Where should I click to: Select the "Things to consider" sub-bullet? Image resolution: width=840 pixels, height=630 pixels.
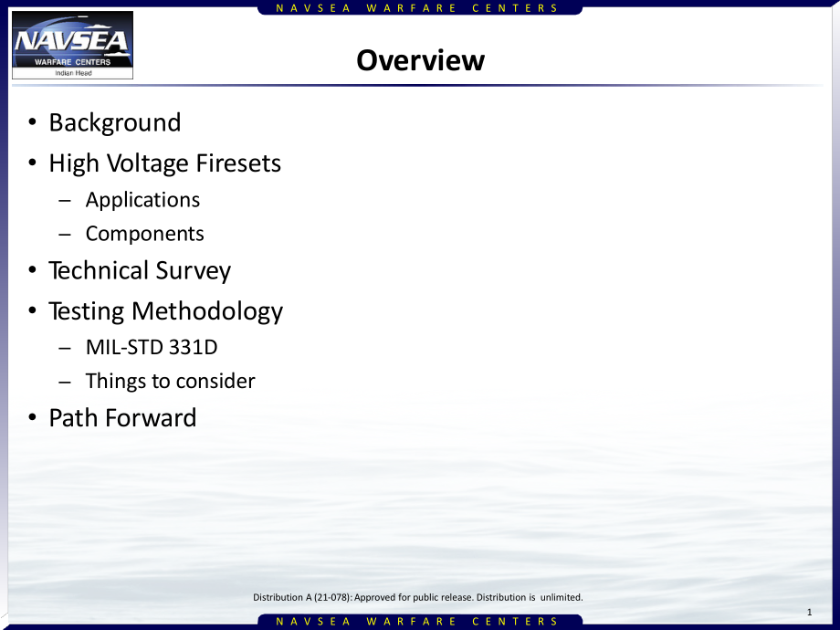click(x=171, y=381)
